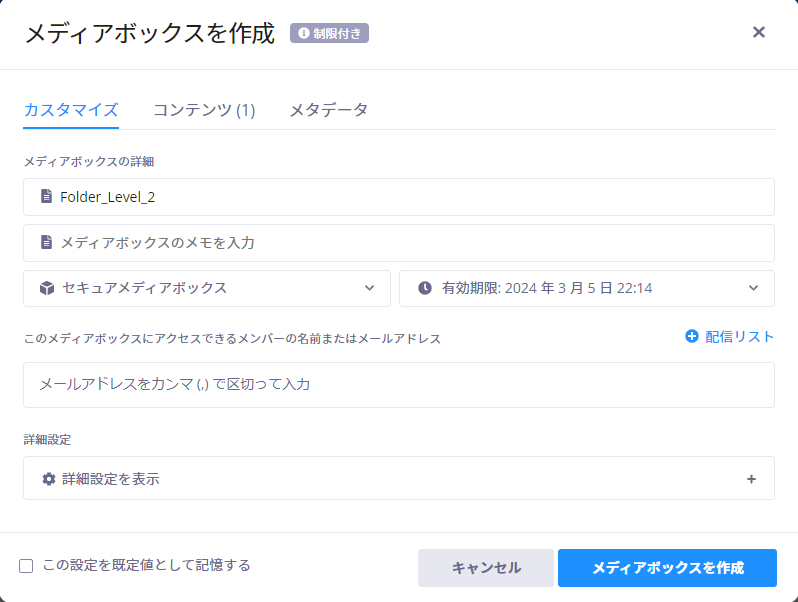Click the メディアボックスのメモを入力 field
798x602 pixels.
(399, 243)
